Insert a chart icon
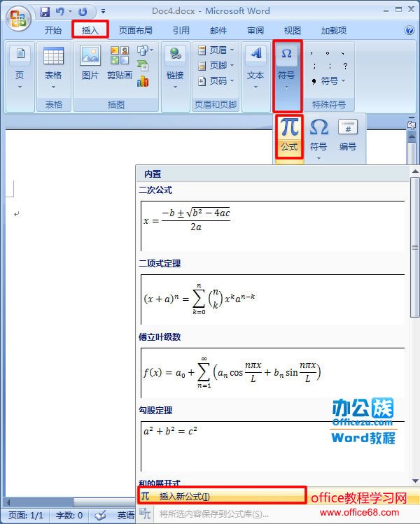Viewport: 420px width, 524px height. (x=143, y=81)
